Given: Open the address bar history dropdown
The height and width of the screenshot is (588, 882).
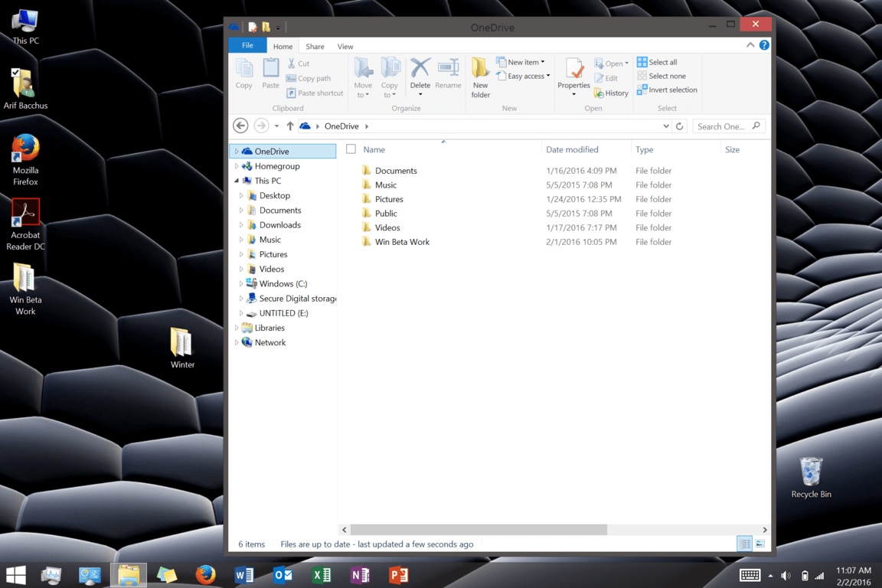Looking at the screenshot, I should 665,126.
